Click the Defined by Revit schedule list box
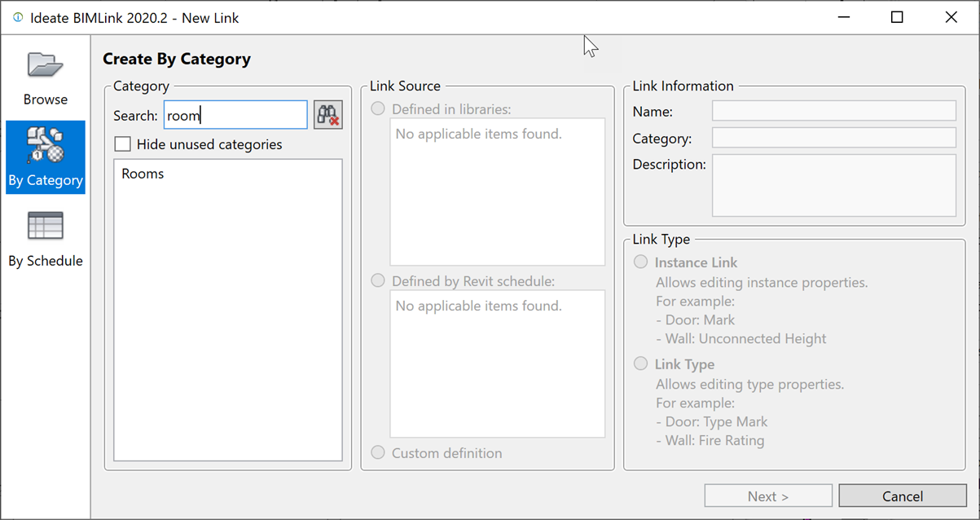 point(497,364)
